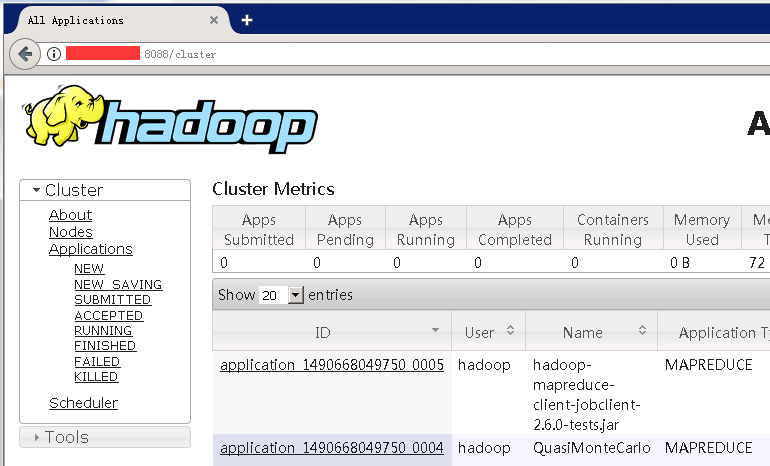
Task: Click the Cluster Metrics heading
Action: pyautogui.click(x=273, y=189)
